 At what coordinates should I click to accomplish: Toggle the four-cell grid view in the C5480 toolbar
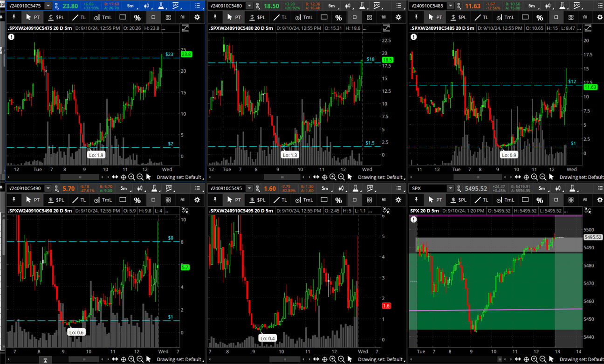tap(369, 17)
